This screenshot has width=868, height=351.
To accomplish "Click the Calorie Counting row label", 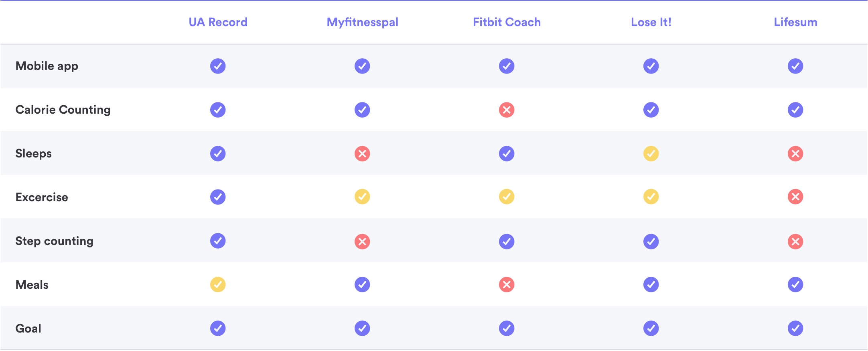I will click(x=63, y=110).
